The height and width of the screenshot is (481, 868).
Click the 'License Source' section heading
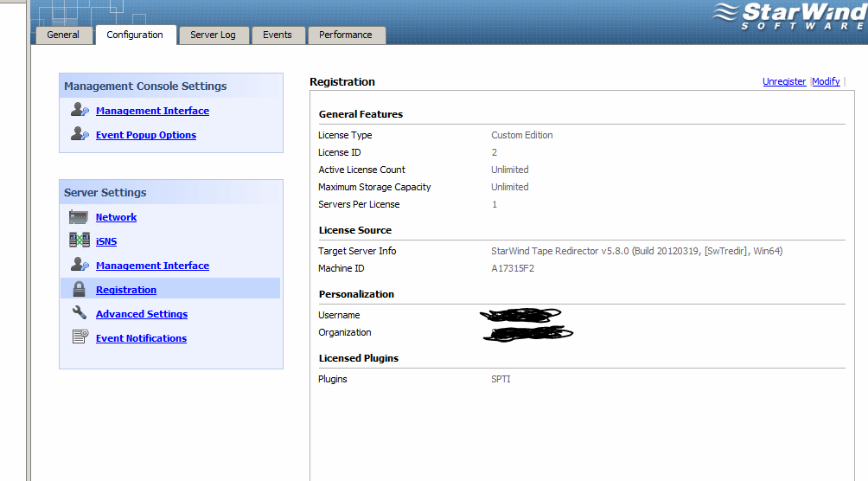click(x=354, y=230)
